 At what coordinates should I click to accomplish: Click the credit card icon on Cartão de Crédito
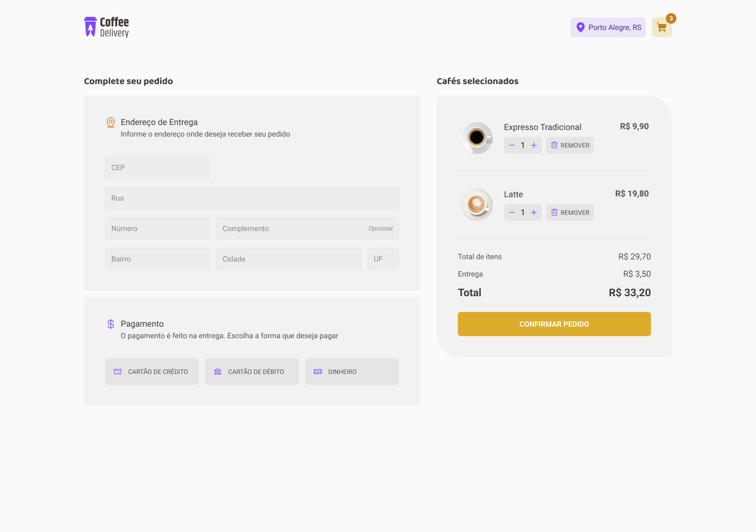point(118,371)
